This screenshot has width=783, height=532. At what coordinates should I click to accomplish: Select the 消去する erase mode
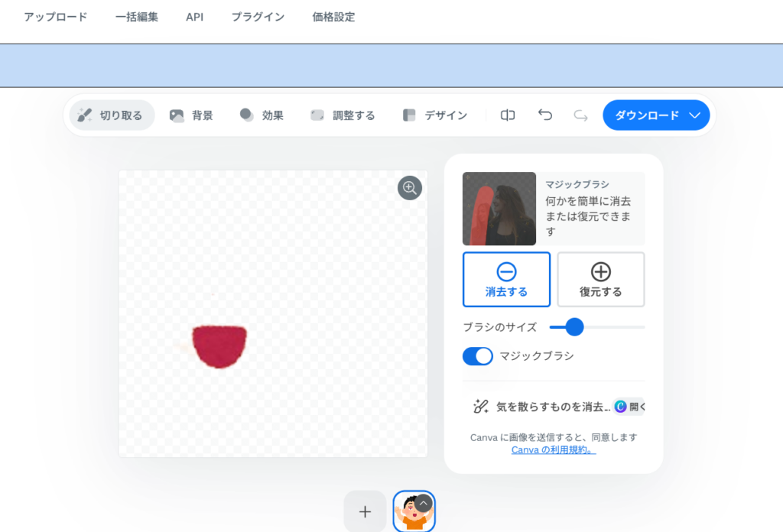[506, 279]
